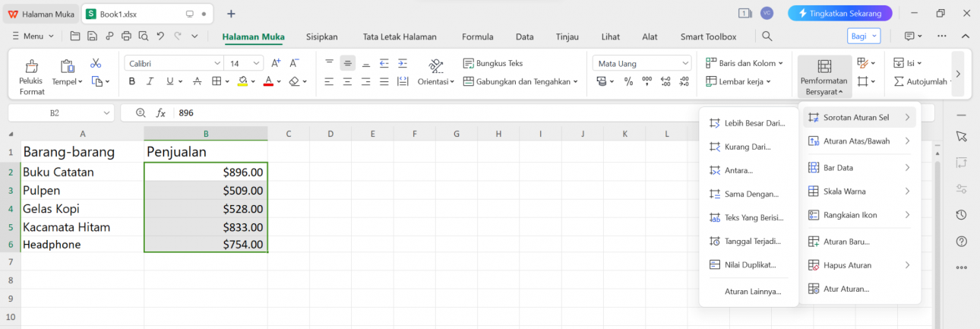
Task: Open the main Menu button
Action: coord(33,36)
